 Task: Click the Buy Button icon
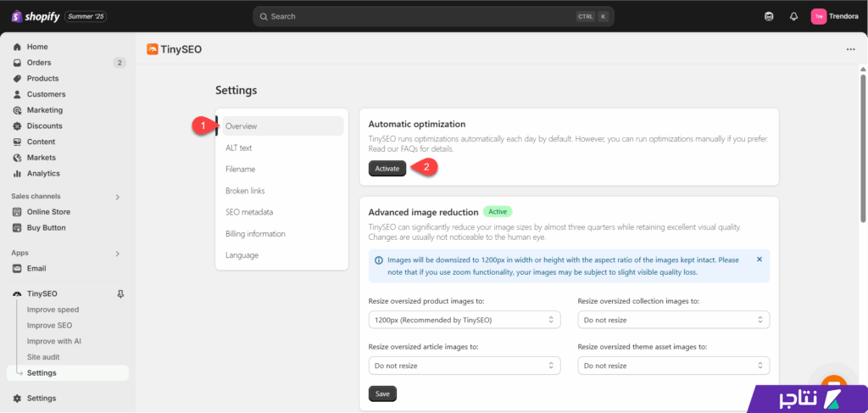click(17, 227)
